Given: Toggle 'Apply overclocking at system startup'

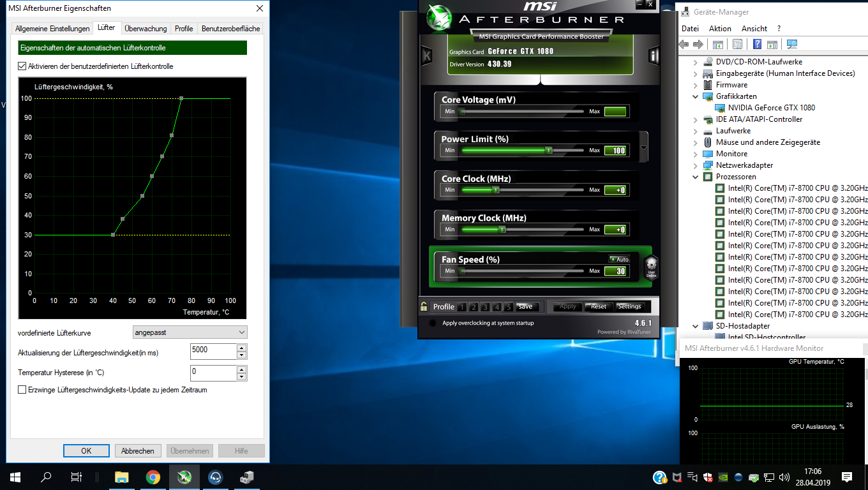Looking at the screenshot, I should pyautogui.click(x=433, y=323).
